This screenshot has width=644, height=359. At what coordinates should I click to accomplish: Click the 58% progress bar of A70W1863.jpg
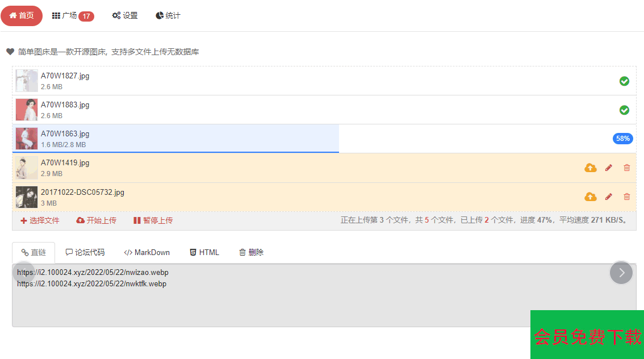pos(622,139)
